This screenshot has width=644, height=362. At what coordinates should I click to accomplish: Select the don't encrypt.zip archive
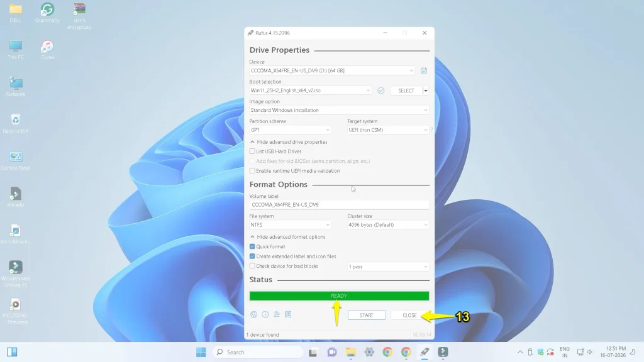coord(79,16)
